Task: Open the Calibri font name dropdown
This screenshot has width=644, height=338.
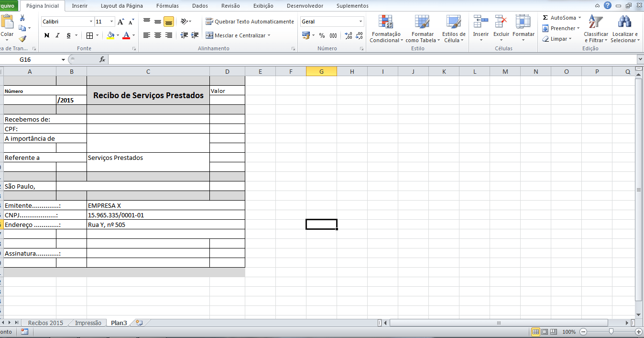Action: (91, 22)
